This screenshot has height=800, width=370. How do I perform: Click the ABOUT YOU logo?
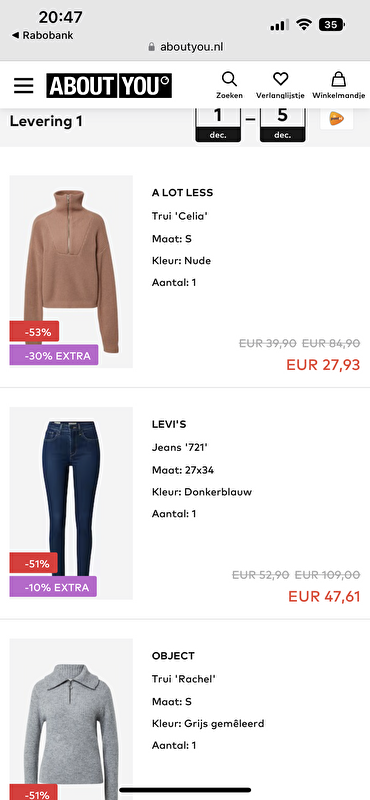109,86
